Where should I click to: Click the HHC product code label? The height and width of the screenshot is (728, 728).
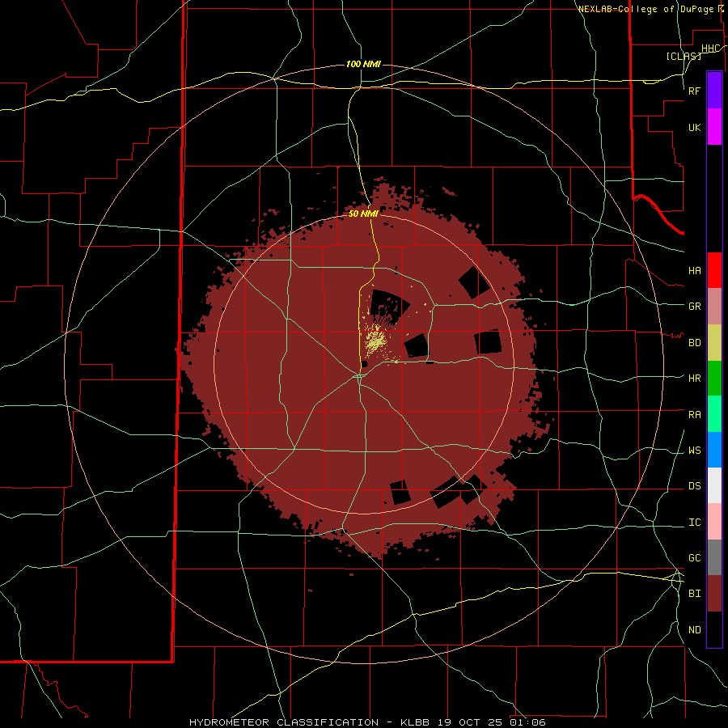pos(710,49)
